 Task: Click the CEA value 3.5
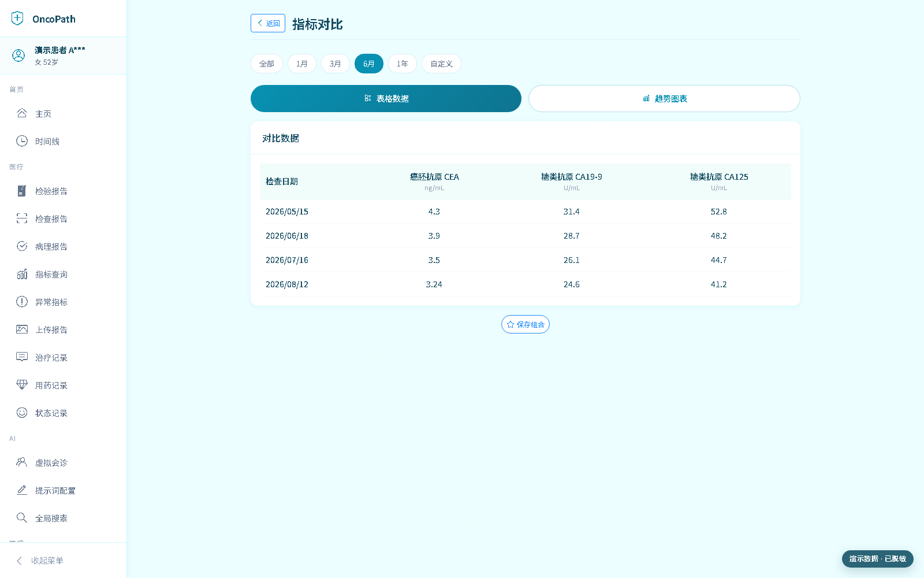(x=434, y=260)
